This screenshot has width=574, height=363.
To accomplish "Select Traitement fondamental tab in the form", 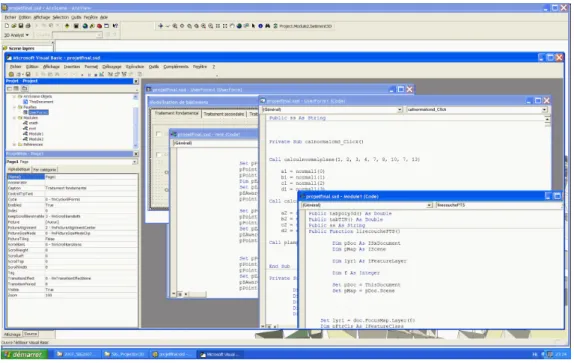I will [176, 113].
